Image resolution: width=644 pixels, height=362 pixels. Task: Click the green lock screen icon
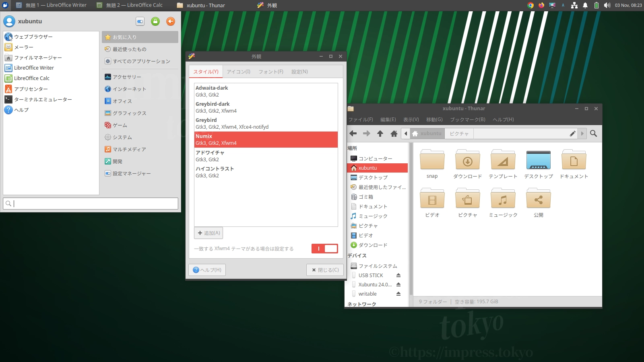pyautogui.click(x=155, y=21)
